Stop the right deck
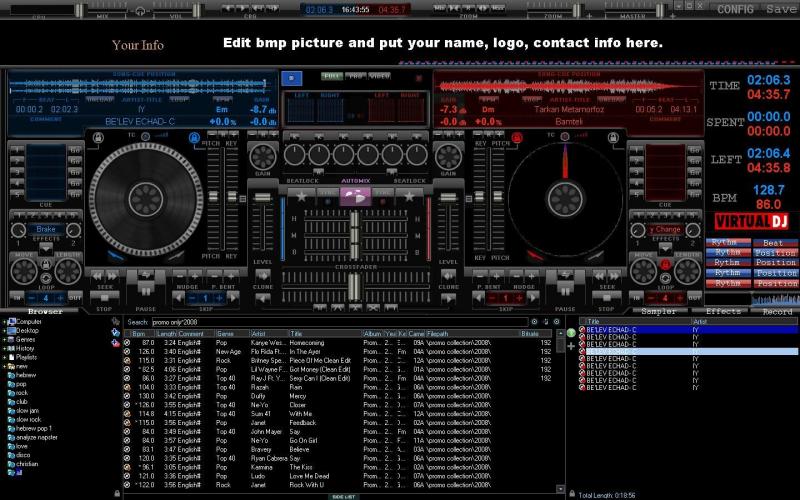The width and height of the screenshot is (800, 500). coord(606,297)
